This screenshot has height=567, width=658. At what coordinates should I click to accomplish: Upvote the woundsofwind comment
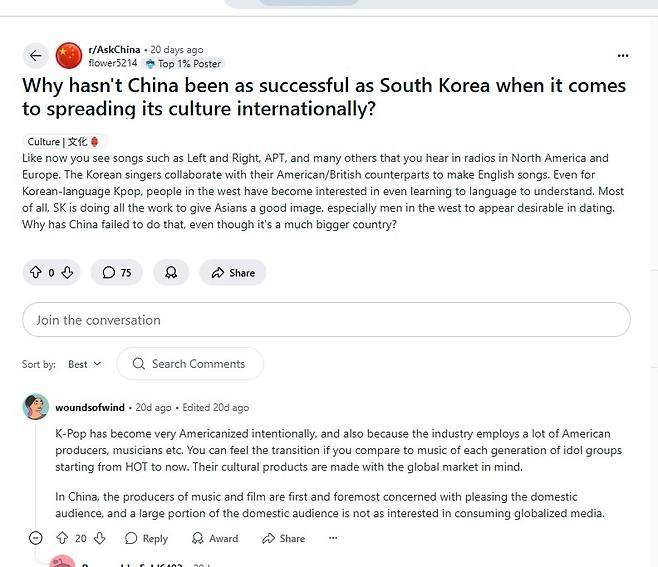(x=62, y=538)
